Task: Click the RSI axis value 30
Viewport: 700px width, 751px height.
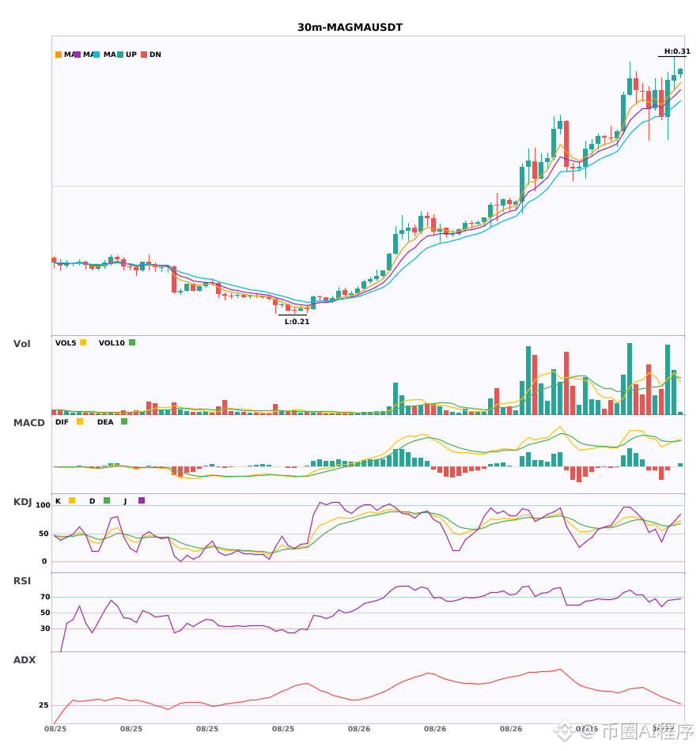Action: pos(45,628)
